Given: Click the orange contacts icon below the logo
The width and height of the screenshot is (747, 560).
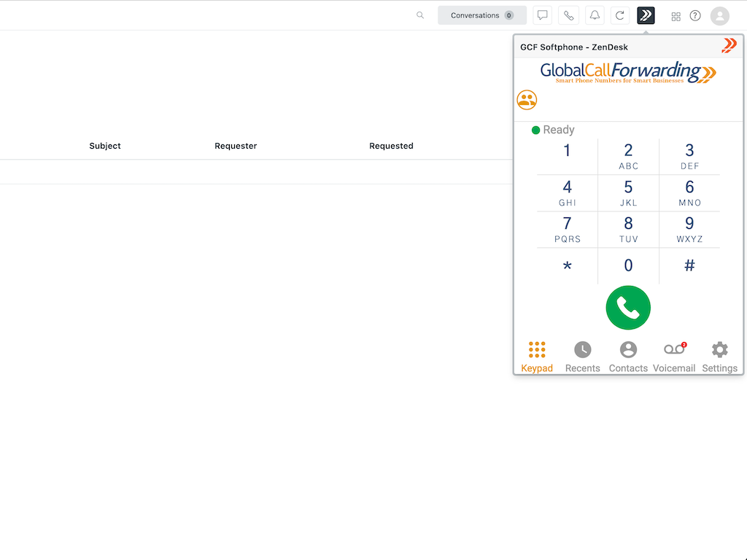Looking at the screenshot, I should coord(527,100).
